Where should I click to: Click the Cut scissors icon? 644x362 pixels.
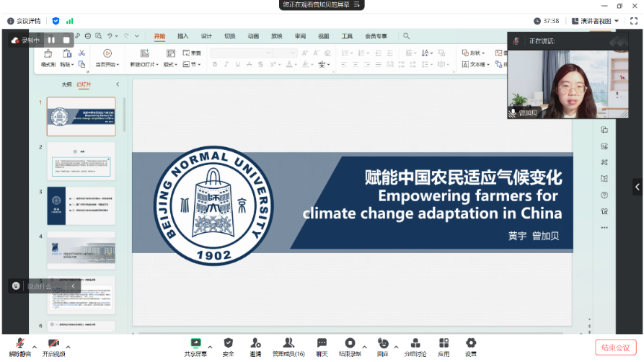[81, 53]
